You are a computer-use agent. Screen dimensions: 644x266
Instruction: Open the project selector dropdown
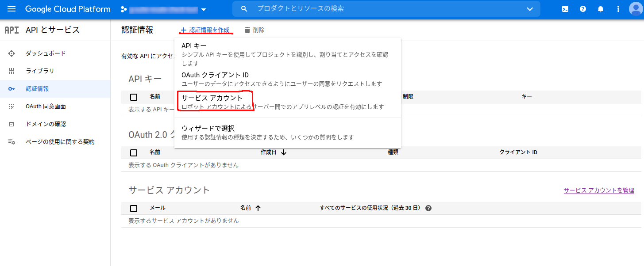[164, 9]
